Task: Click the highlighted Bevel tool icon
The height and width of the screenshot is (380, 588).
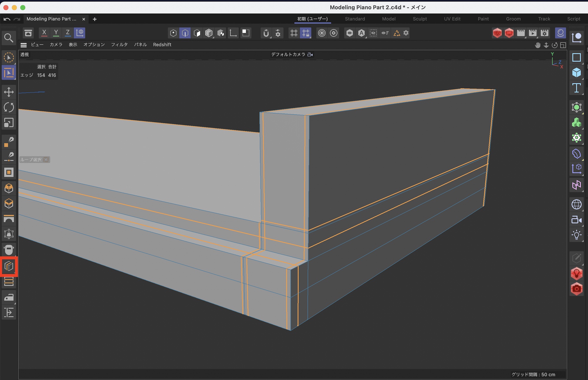Action: [9, 266]
